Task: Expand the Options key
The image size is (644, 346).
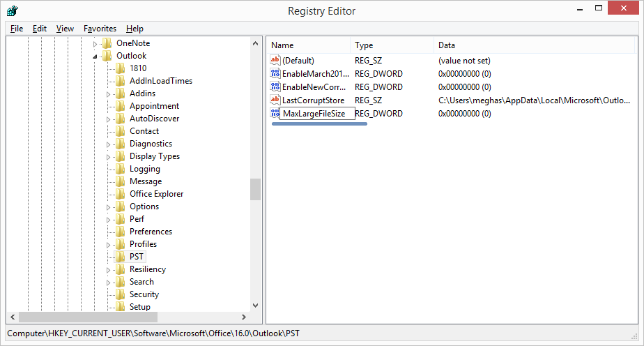Action: [109, 207]
